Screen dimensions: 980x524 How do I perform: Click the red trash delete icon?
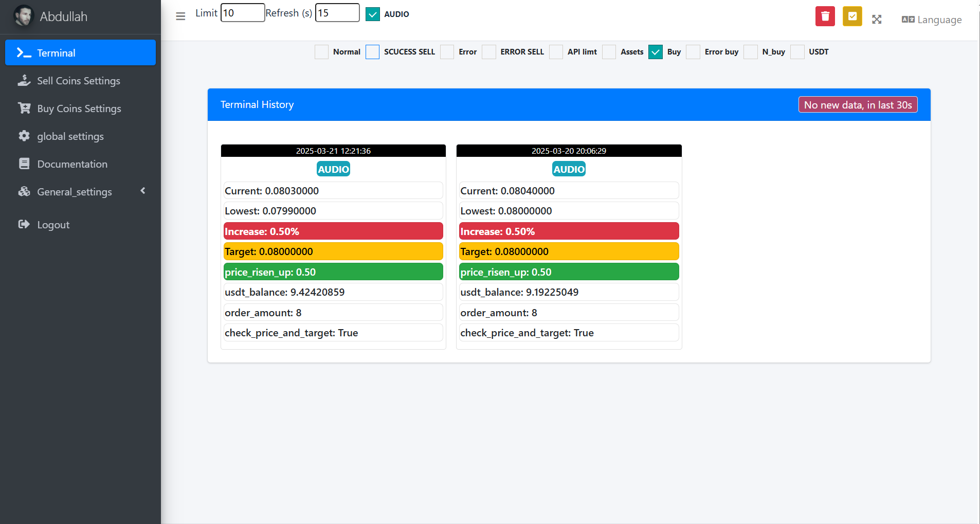coord(825,16)
